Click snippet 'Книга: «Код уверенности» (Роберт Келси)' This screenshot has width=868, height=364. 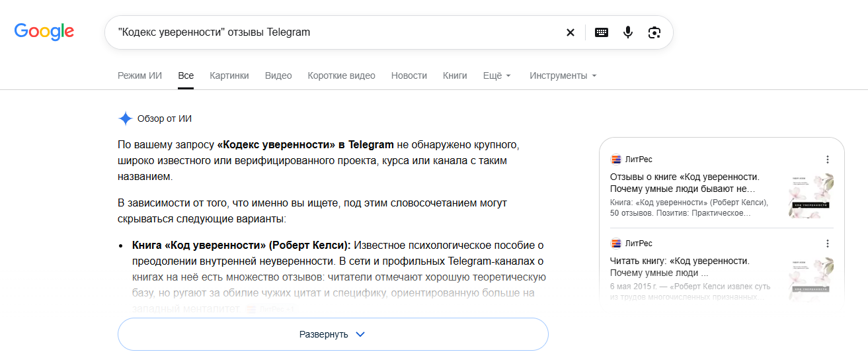[689, 208]
